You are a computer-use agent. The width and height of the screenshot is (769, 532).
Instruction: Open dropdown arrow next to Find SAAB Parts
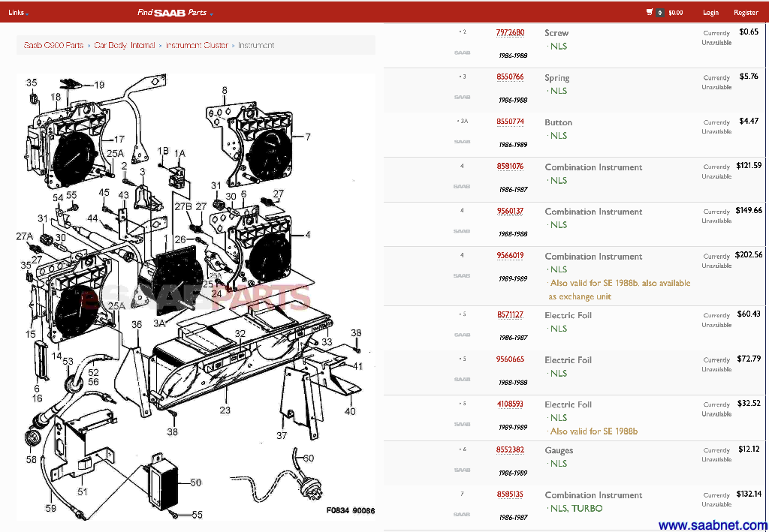(x=212, y=14)
